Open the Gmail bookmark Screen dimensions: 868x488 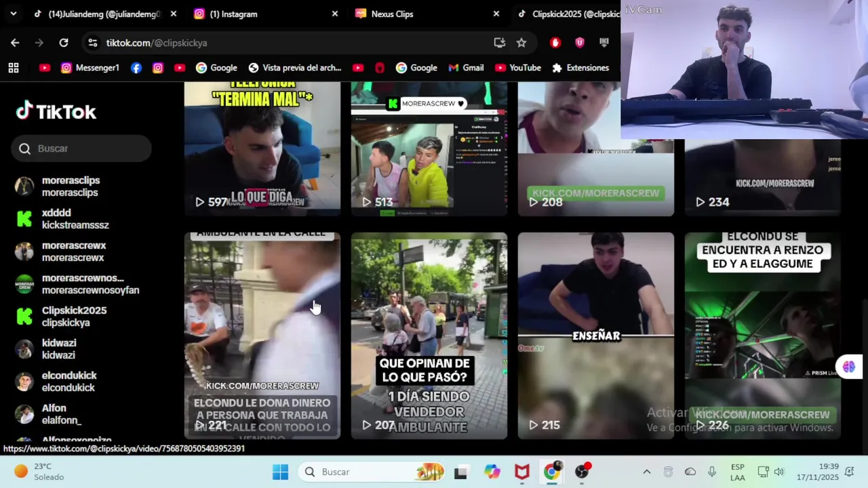coord(466,68)
